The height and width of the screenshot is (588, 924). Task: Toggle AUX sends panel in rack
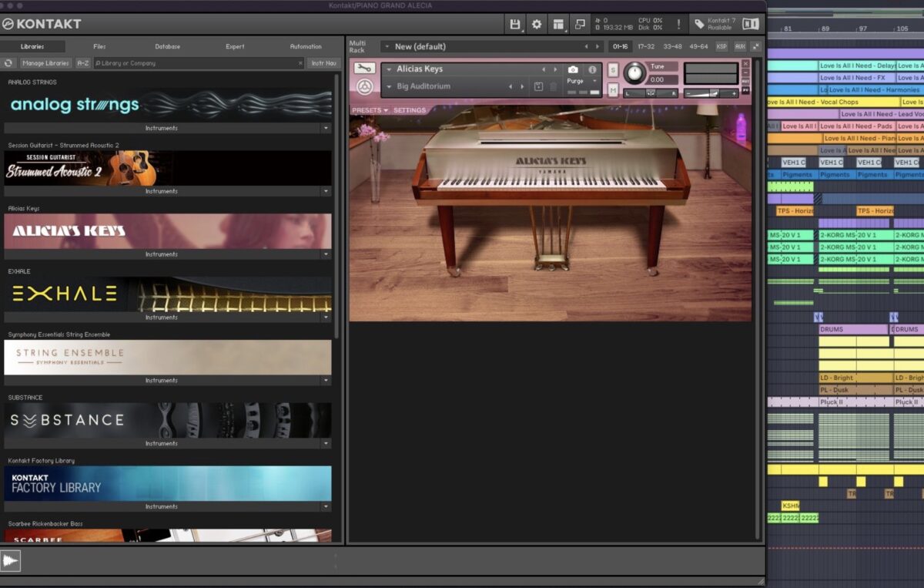pyautogui.click(x=740, y=46)
